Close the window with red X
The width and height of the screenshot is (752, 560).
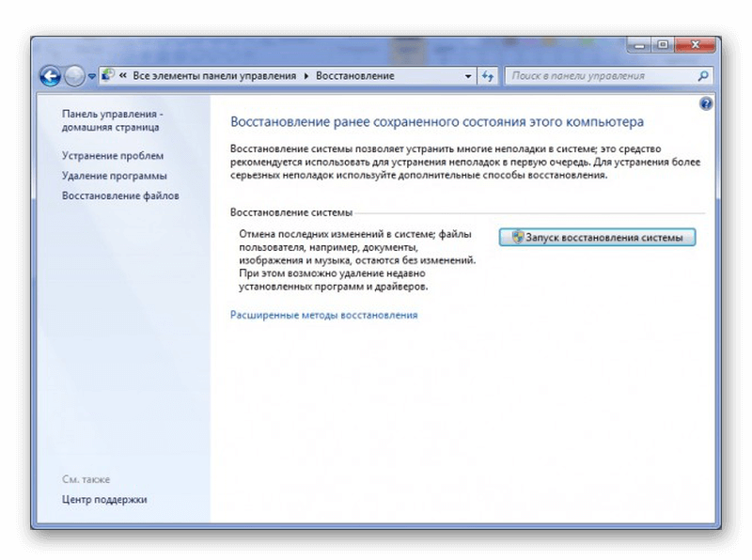click(x=695, y=45)
